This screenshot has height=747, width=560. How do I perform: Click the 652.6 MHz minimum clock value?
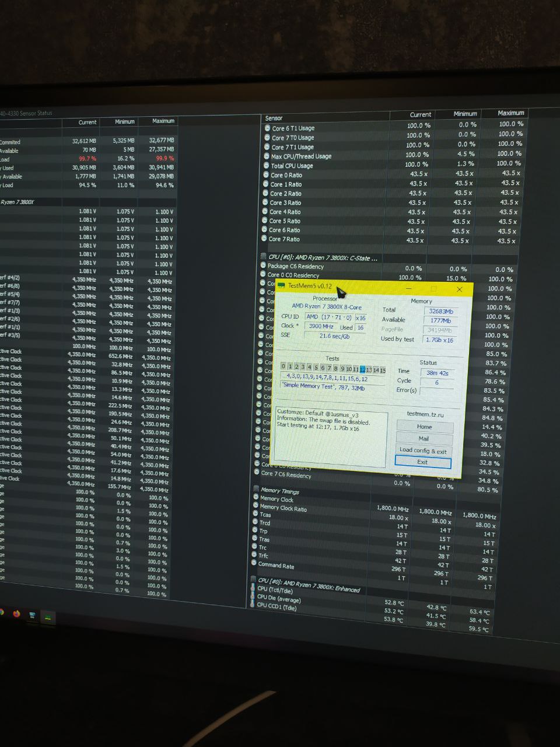click(121, 356)
